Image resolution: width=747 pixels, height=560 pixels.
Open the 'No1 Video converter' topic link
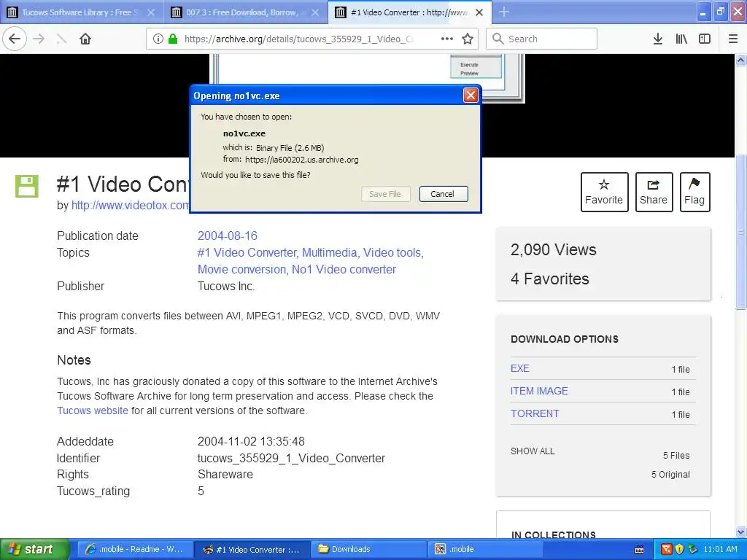pyautogui.click(x=344, y=269)
